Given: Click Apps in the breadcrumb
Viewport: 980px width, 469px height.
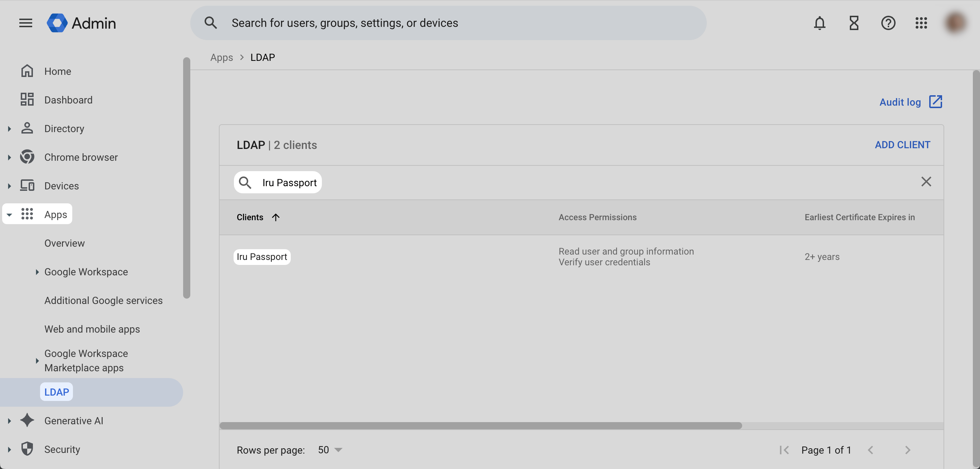Looking at the screenshot, I should click(x=221, y=57).
